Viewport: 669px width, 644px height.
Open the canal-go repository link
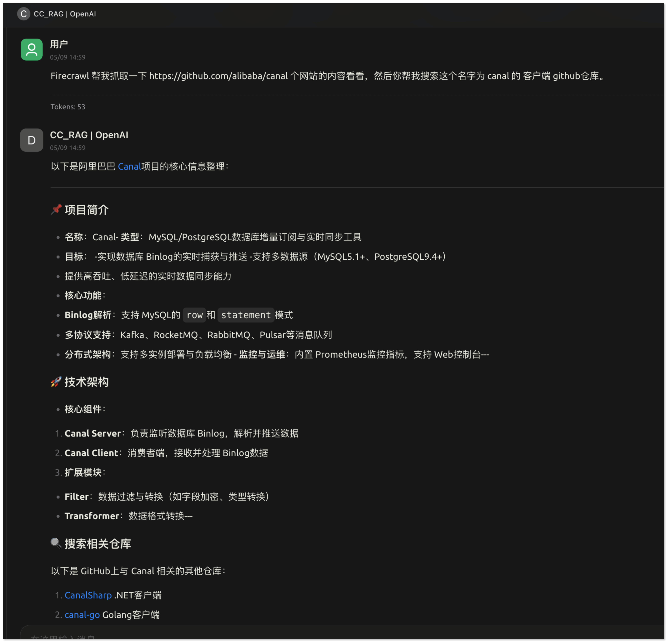point(82,615)
